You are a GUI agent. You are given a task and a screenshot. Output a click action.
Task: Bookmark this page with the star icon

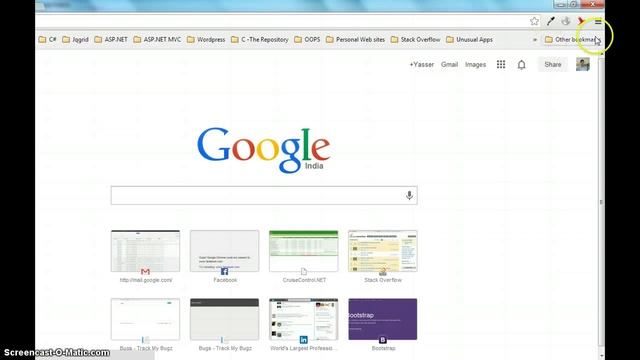point(534,21)
